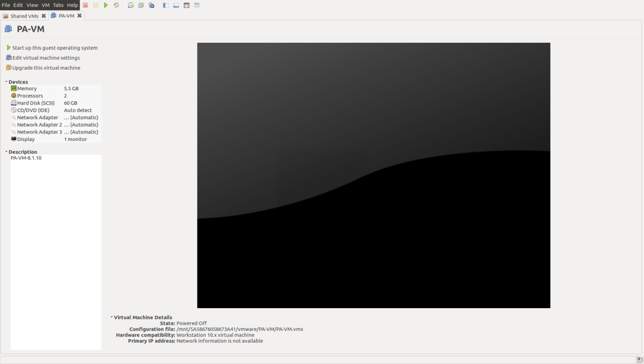
Task: Toggle the library sidebar view icon
Action: [x=166, y=5]
